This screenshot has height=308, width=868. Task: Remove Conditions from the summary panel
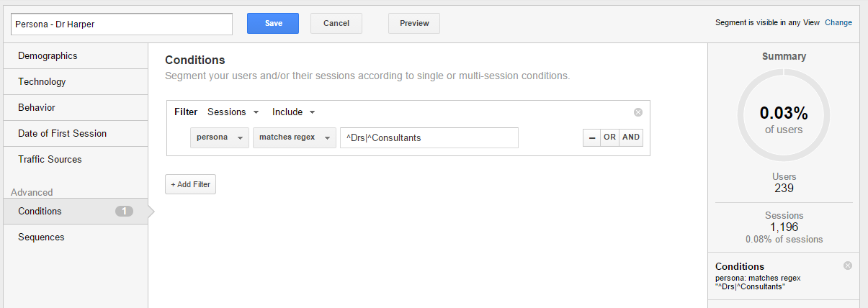coord(847,266)
